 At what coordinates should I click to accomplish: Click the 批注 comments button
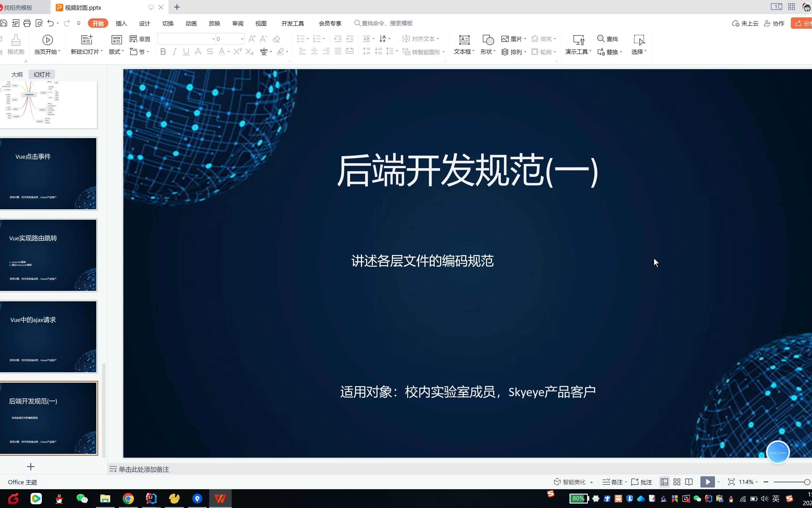[642, 482]
